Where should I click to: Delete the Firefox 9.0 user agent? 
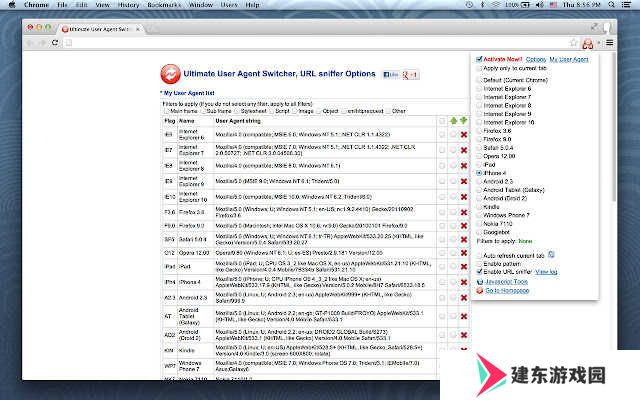[464, 226]
